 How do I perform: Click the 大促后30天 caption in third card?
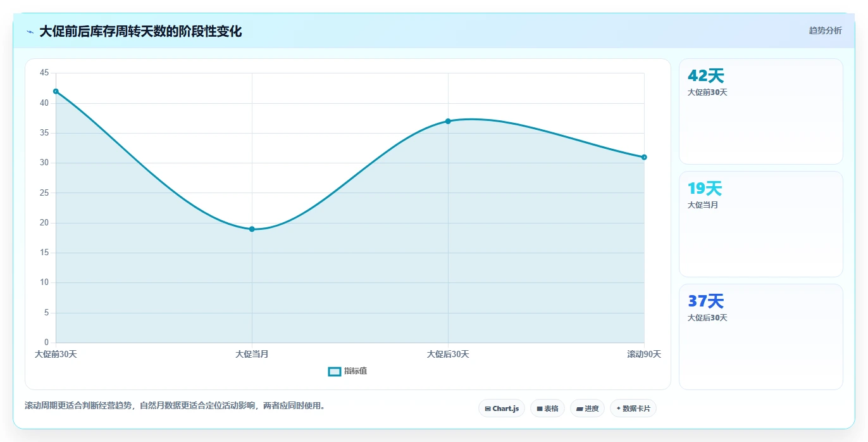pyautogui.click(x=707, y=318)
